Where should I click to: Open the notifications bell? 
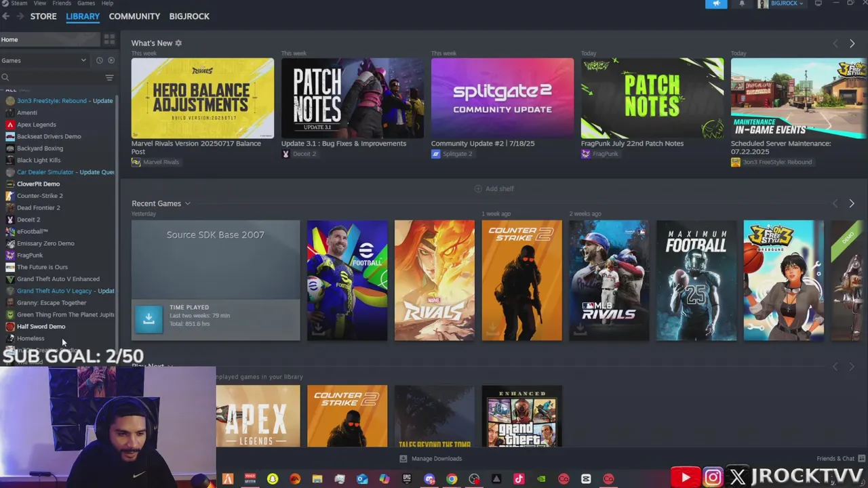click(742, 3)
